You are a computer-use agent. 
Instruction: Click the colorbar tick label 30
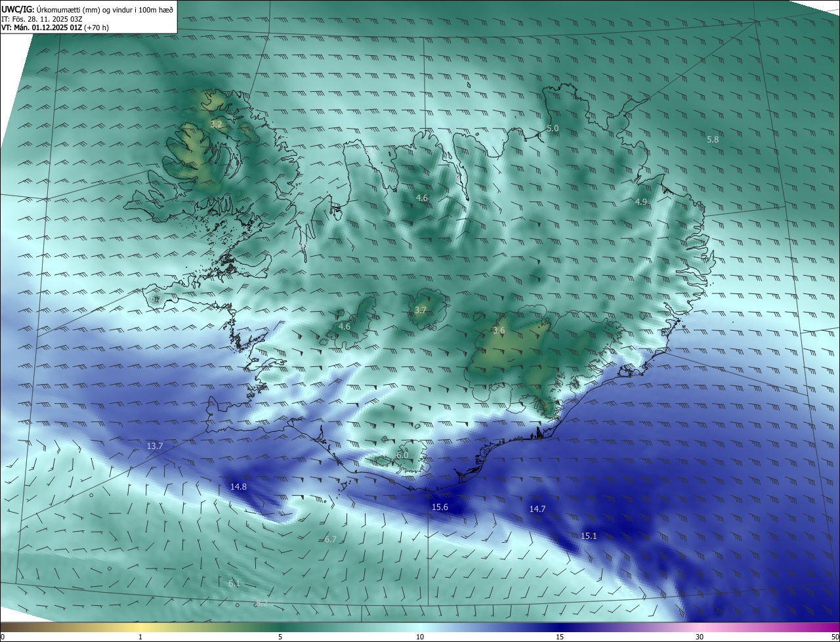[x=700, y=637]
